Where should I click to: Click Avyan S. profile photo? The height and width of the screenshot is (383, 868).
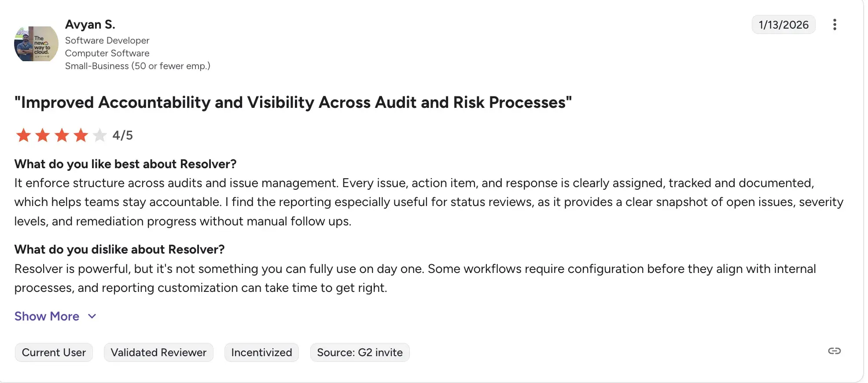36,44
